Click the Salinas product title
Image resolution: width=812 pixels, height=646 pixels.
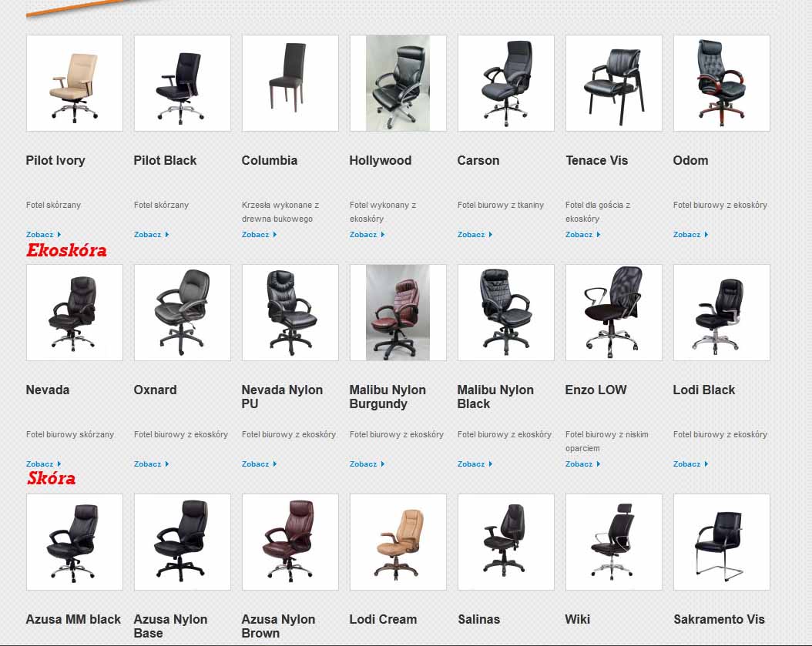coord(478,619)
